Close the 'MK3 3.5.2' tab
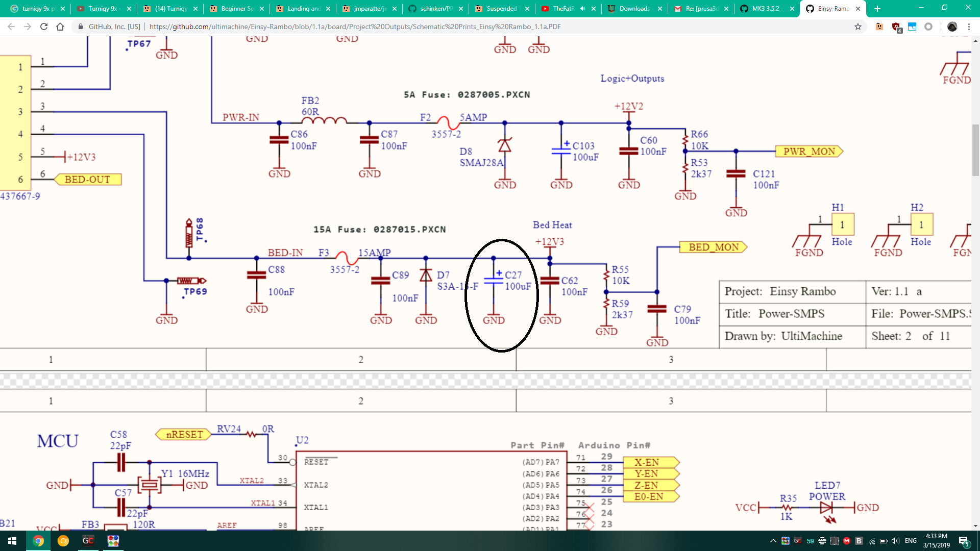The image size is (980, 551). coord(792,9)
